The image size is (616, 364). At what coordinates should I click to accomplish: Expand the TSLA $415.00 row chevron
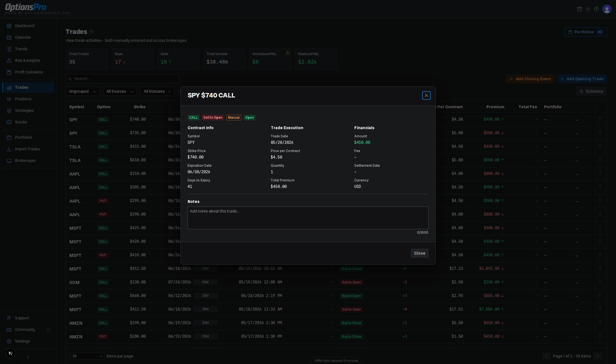[x=576, y=147]
